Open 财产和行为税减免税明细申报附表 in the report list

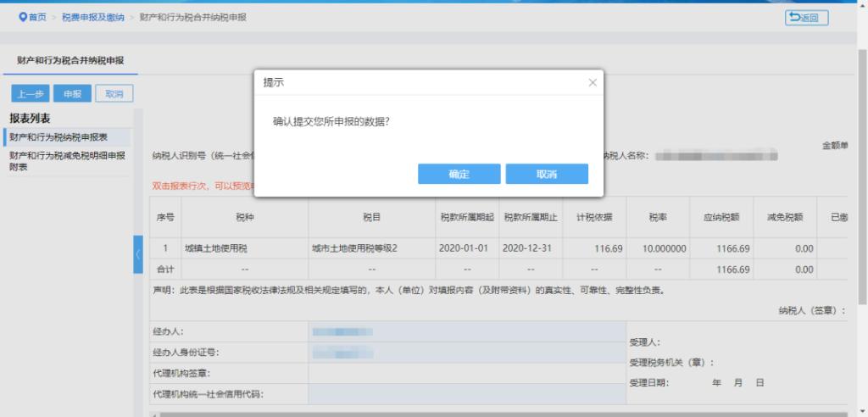click(66, 161)
